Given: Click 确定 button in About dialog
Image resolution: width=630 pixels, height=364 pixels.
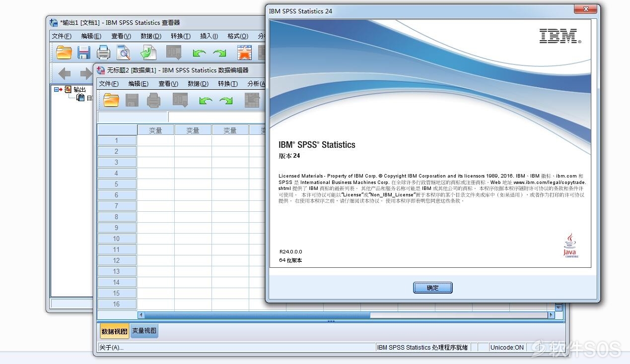Looking at the screenshot, I should click(433, 288).
